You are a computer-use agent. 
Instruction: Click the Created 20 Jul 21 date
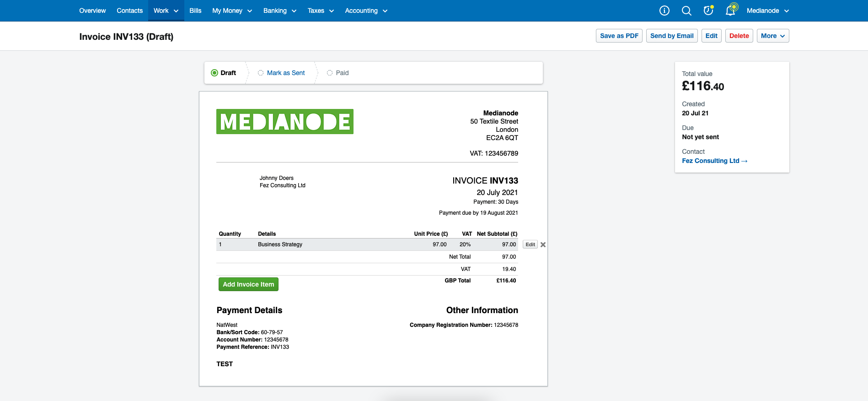695,113
